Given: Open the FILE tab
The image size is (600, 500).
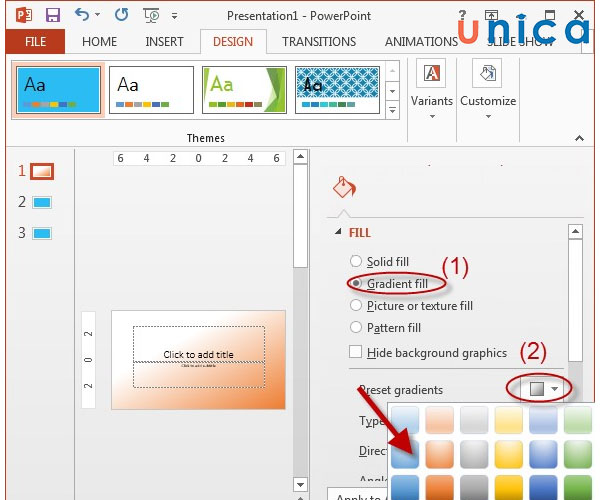Looking at the screenshot, I should pyautogui.click(x=35, y=41).
